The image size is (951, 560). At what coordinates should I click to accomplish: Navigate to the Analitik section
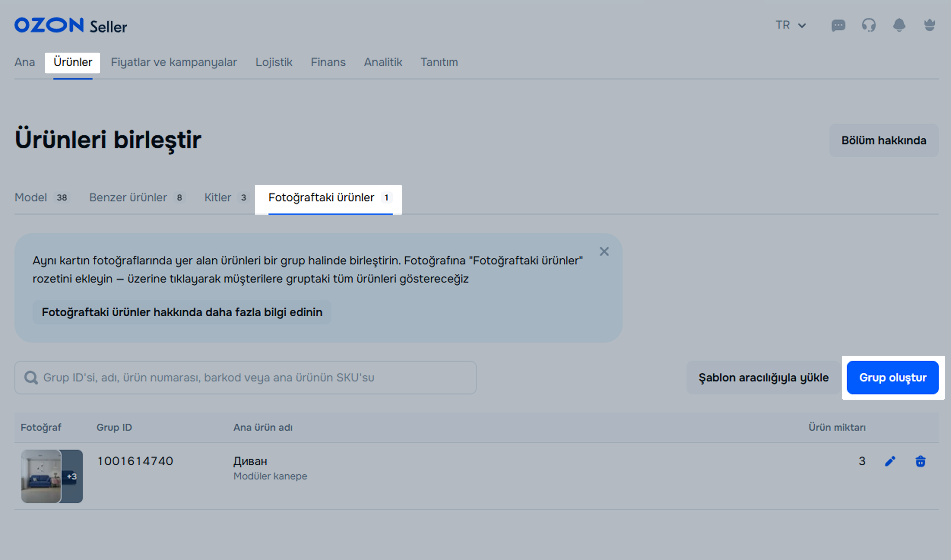[x=383, y=62]
